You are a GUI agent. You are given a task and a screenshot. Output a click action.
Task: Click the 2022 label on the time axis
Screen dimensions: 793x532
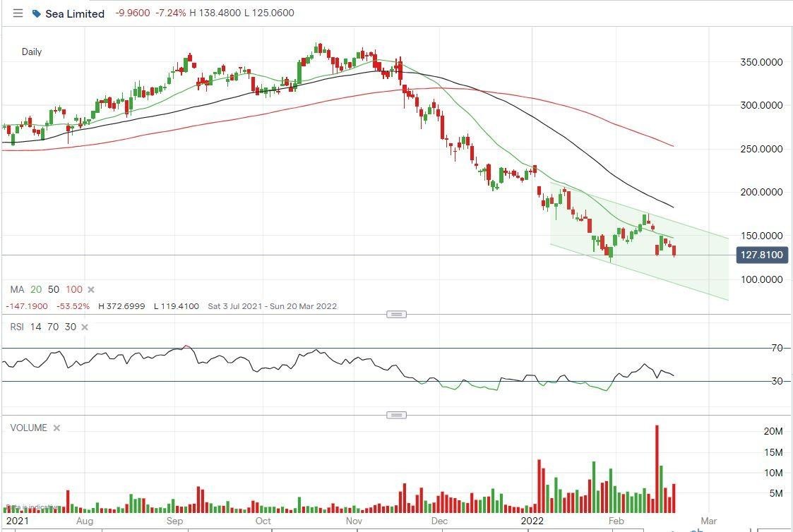(x=532, y=521)
